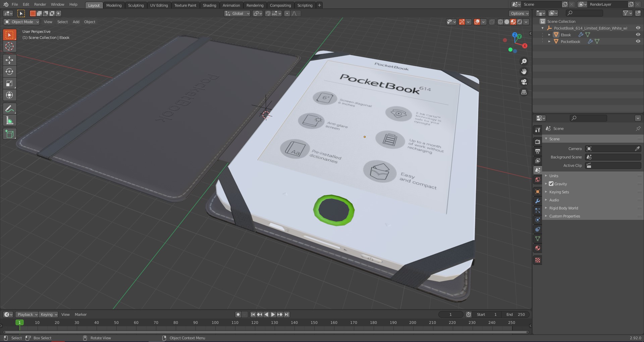This screenshot has width=644, height=342.
Task: Open the Render properties tab
Action: (x=538, y=142)
